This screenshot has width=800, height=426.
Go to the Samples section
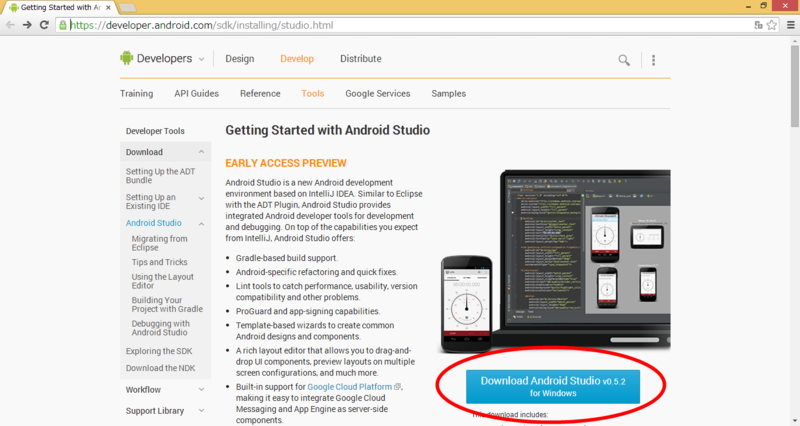(x=448, y=93)
